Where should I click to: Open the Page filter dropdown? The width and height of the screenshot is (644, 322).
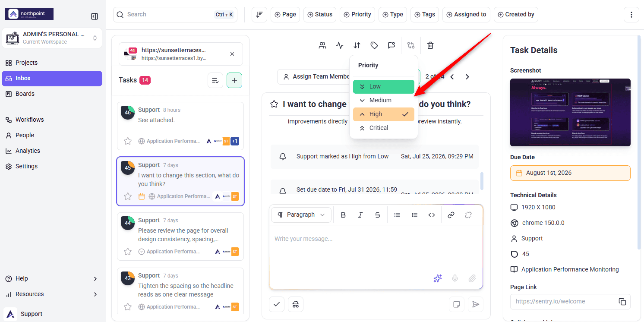285,14
